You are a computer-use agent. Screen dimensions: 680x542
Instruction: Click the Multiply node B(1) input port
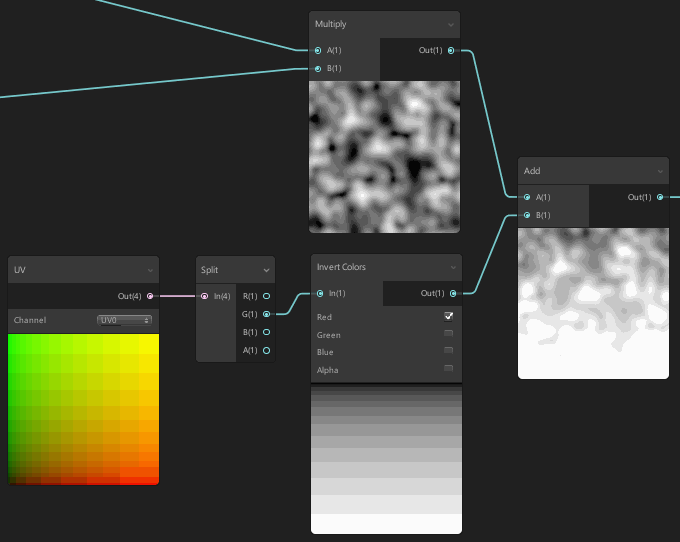318,69
